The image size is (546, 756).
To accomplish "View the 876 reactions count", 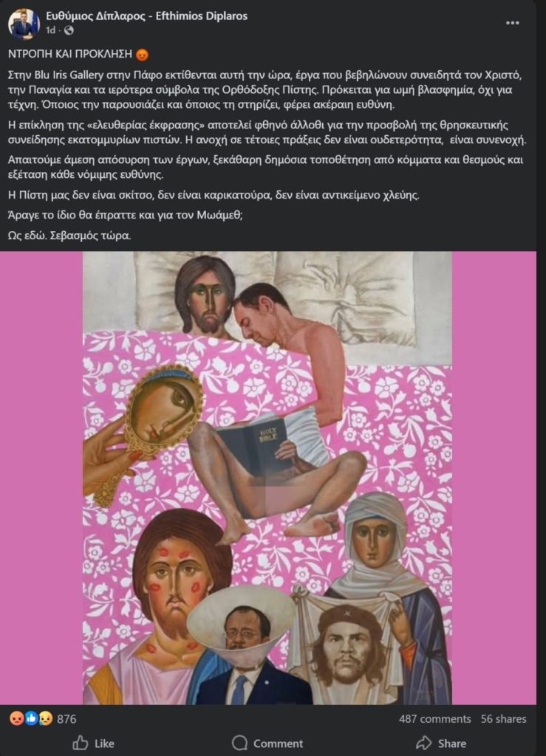I will 66,719.
